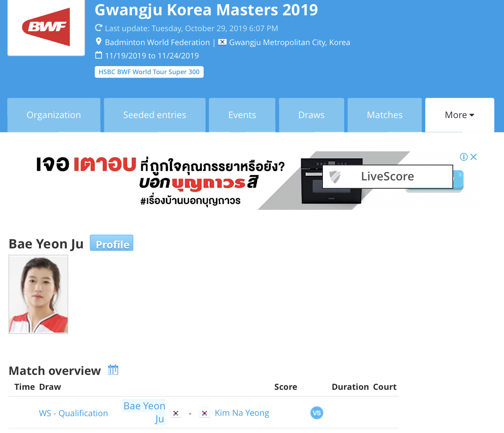Click the ad info icon
Viewport: 504px width, 433px height.
[464, 157]
